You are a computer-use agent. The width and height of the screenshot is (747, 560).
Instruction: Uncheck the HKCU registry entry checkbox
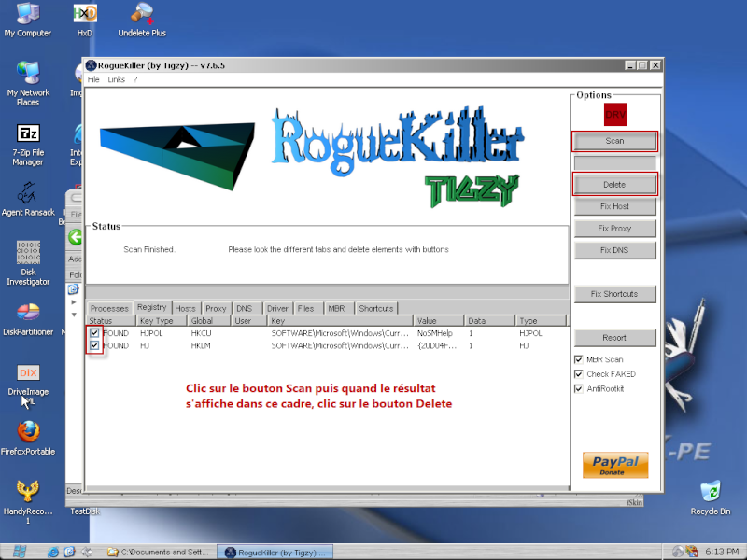94,333
